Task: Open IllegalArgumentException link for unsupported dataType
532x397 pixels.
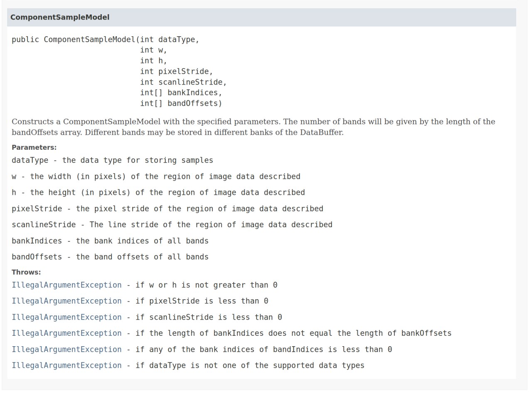Action: (x=66, y=365)
